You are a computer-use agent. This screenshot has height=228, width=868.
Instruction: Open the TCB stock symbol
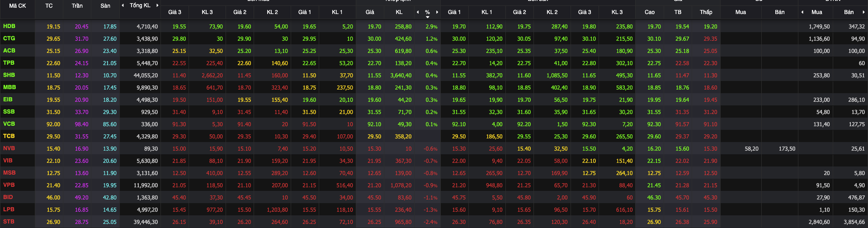9,136
